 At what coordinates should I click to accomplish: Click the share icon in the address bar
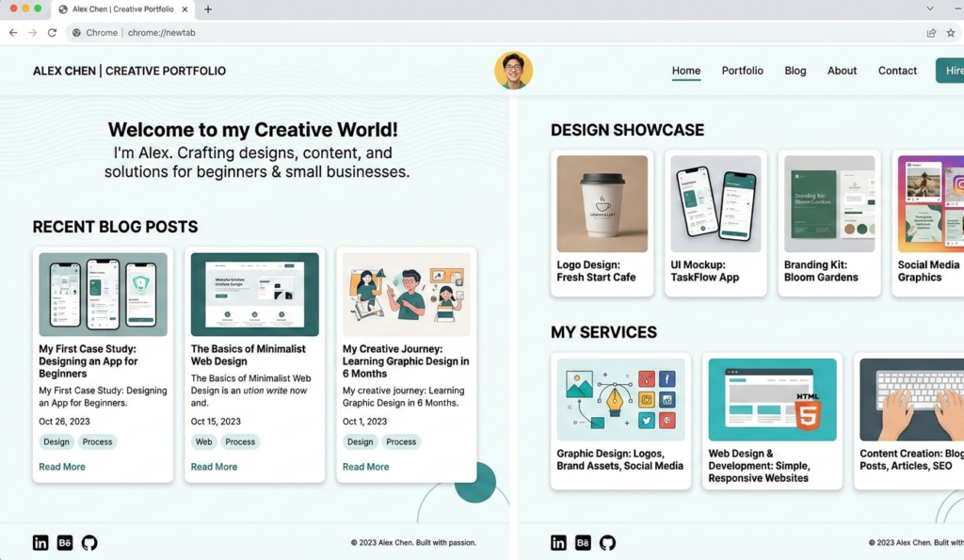pos(931,33)
